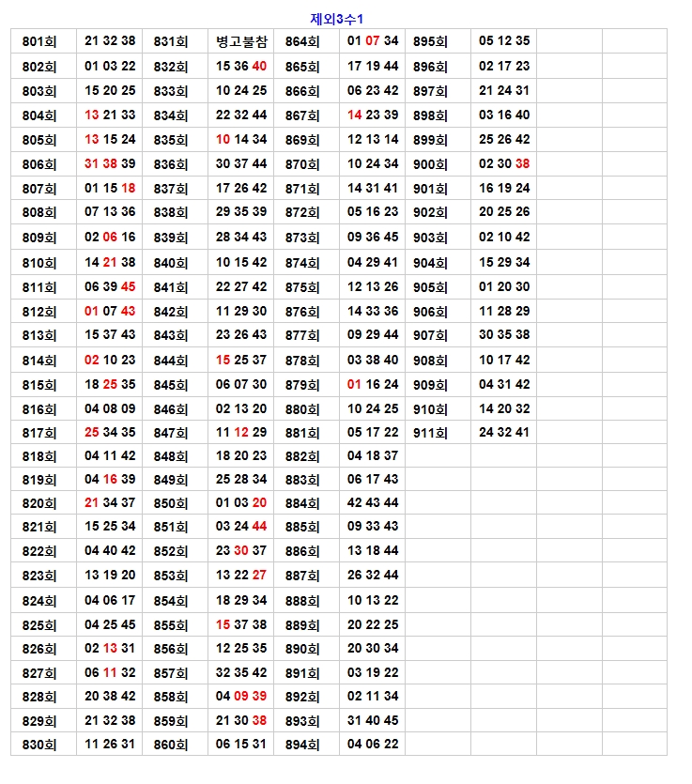
Task: Click the 06 15 31 numbers cell
Action: coord(241,745)
